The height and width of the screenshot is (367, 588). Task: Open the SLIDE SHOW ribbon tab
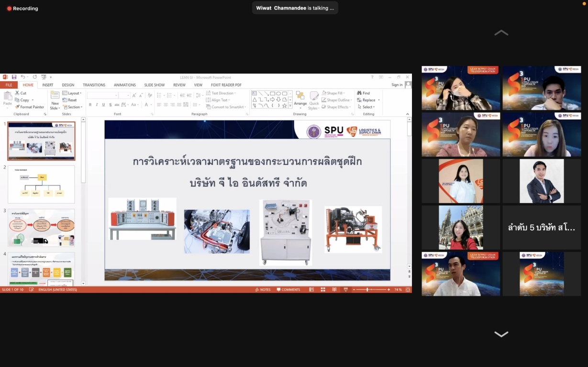[155, 85]
